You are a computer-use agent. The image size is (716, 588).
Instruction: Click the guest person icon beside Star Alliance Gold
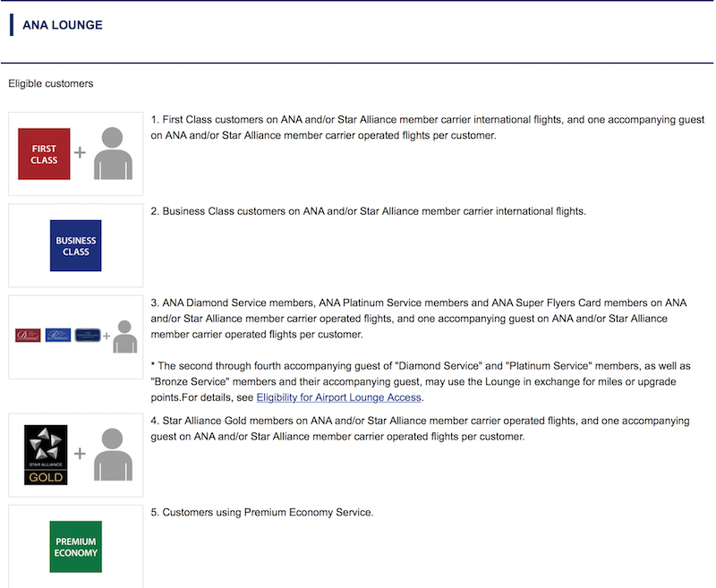click(x=114, y=455)
